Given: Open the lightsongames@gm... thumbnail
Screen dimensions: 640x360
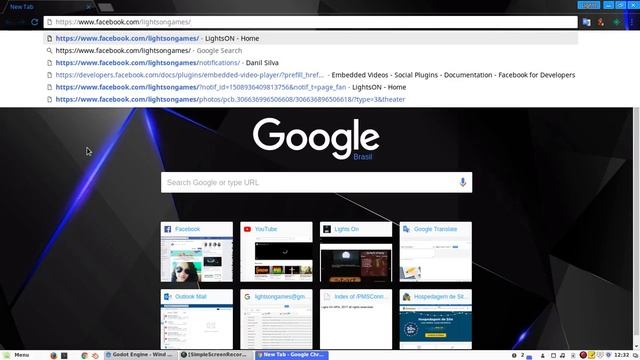Looking at the screenshot, I should (x=276, y=319).
